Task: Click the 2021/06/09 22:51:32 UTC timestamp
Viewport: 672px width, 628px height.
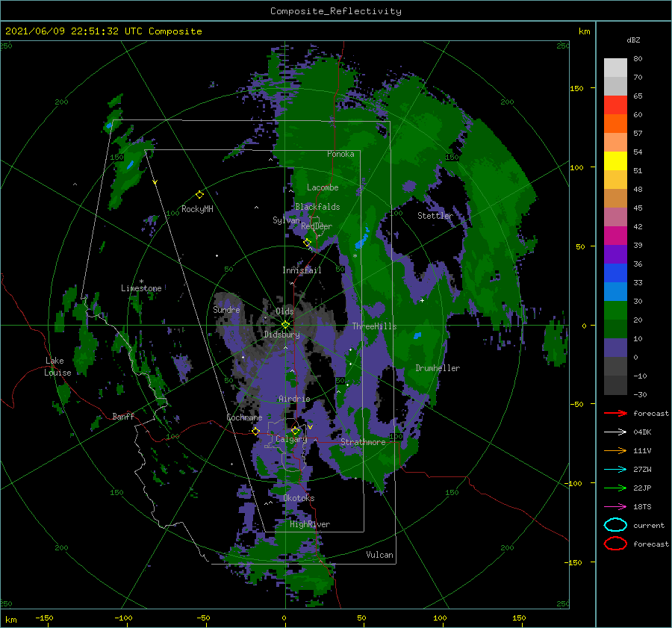Action: tap(75, 31)
